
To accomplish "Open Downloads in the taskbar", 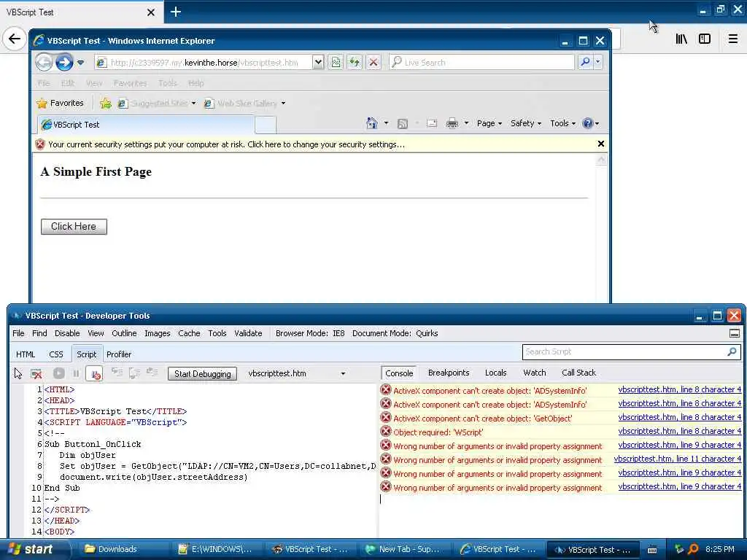I will (x=117, y=549).
